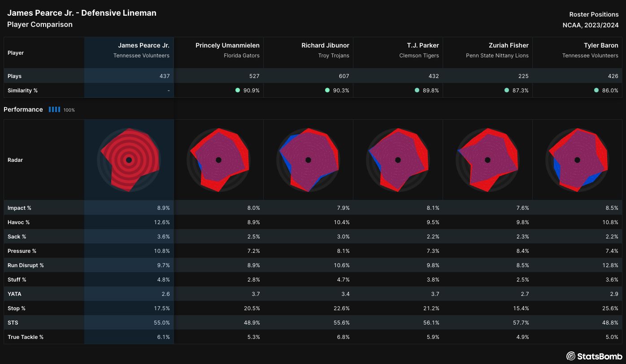Click the Roster Positions label
The height and width of the screenshot is (364, 626).
pos(594,14)
